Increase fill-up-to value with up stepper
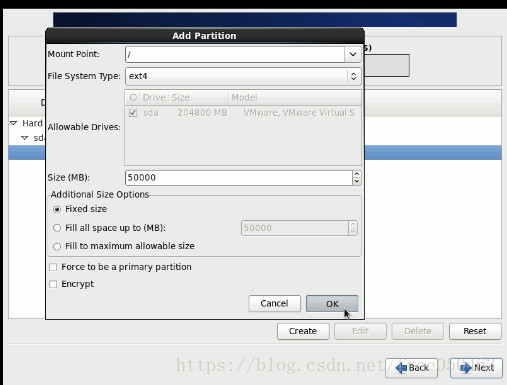This screenshot has height=385, width=507. 353,224
